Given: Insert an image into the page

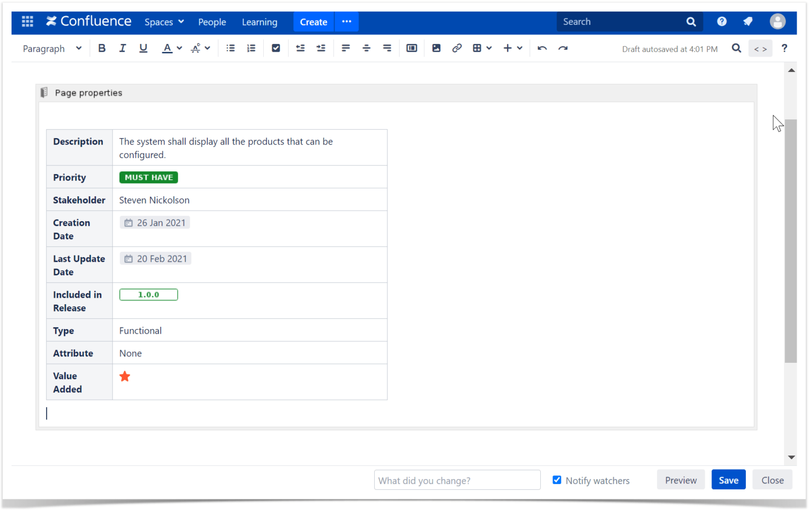Looking at the screenshot, I should 436,48.
